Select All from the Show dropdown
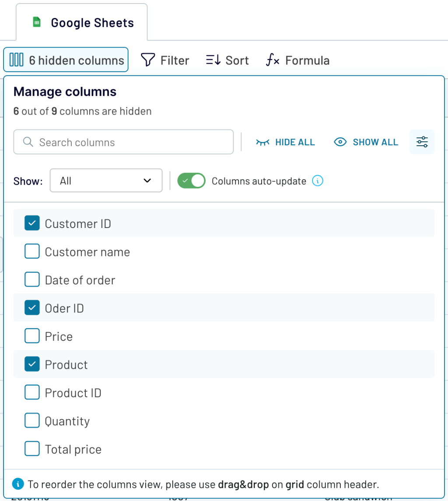This screenshot has width=448, height=501. click(106, 180)
